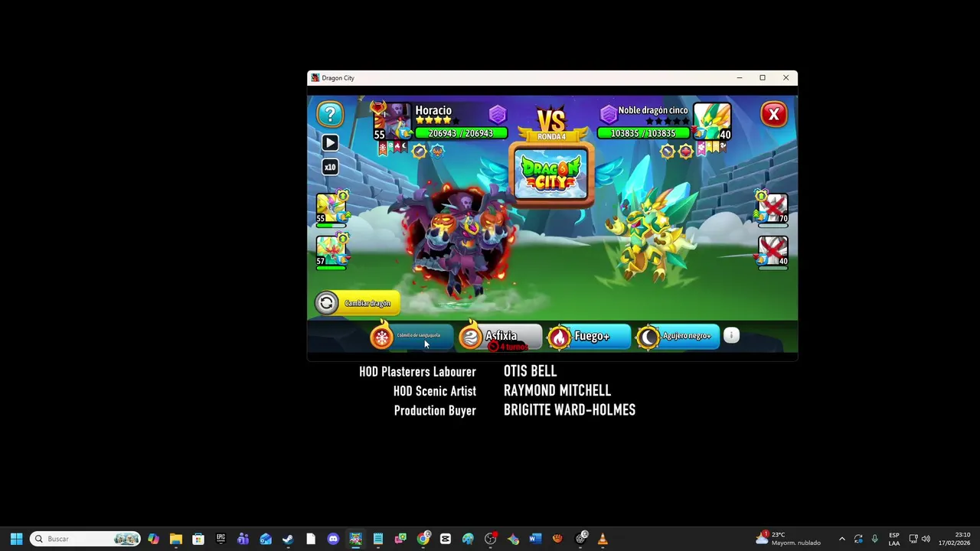Click the RONDA 4 label
This screenshot has height=551, width=980.
click(551, 137)
